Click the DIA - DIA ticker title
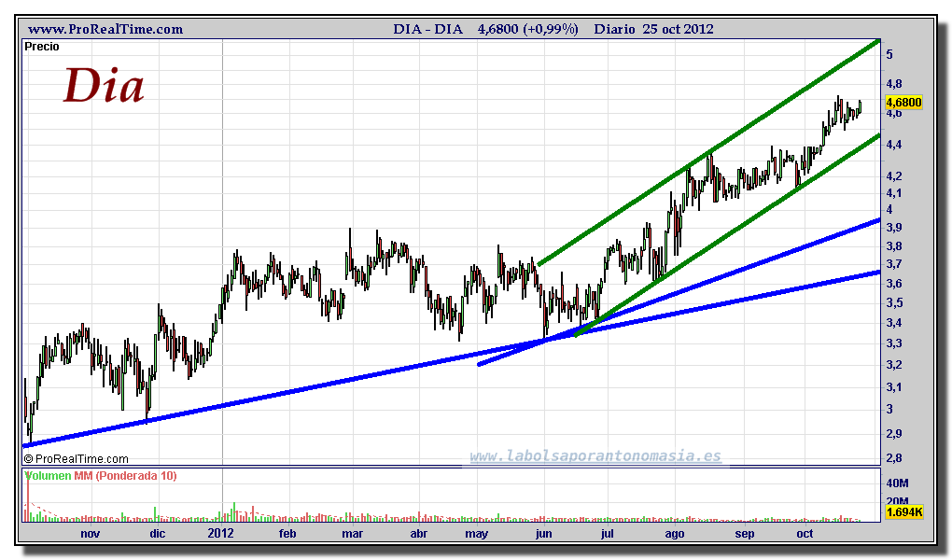 pyautogui.click(x=428, y=29)
